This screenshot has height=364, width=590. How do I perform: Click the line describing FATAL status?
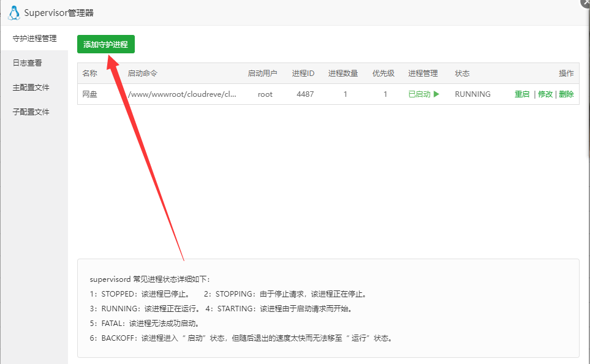point(145,324)
